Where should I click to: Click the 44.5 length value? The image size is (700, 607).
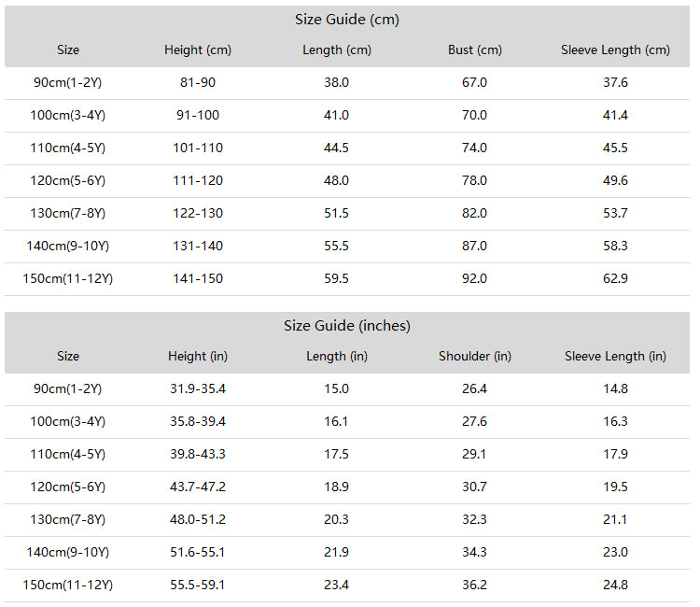click(x=336, y=148)
